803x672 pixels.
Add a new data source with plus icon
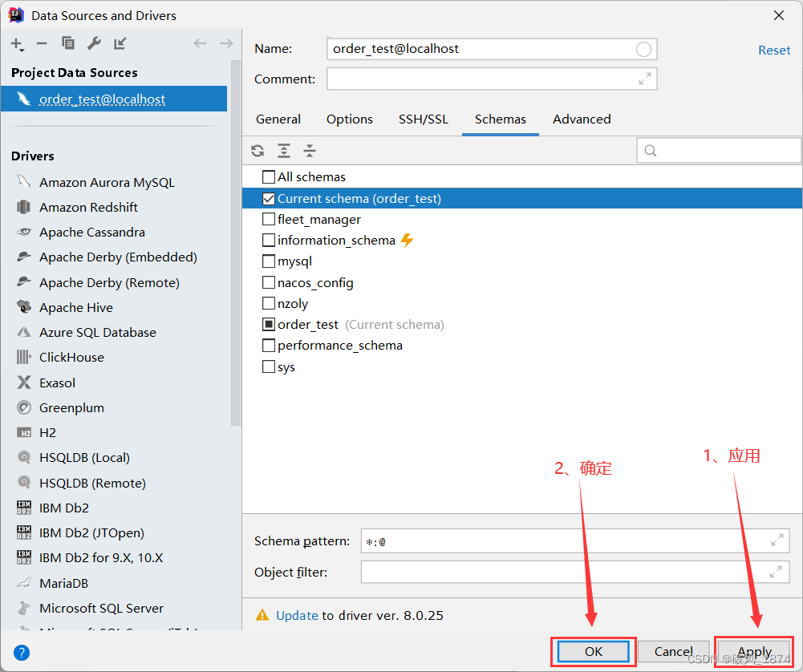tap(17, 44)
